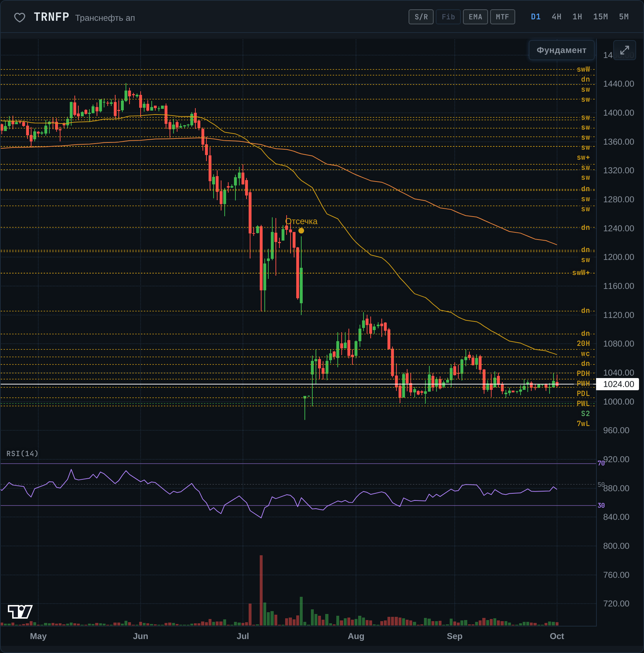Click the 960.00 price axis label
Image resolution: width=644 pixels, height=653 pixels.
tap(616, 430)
